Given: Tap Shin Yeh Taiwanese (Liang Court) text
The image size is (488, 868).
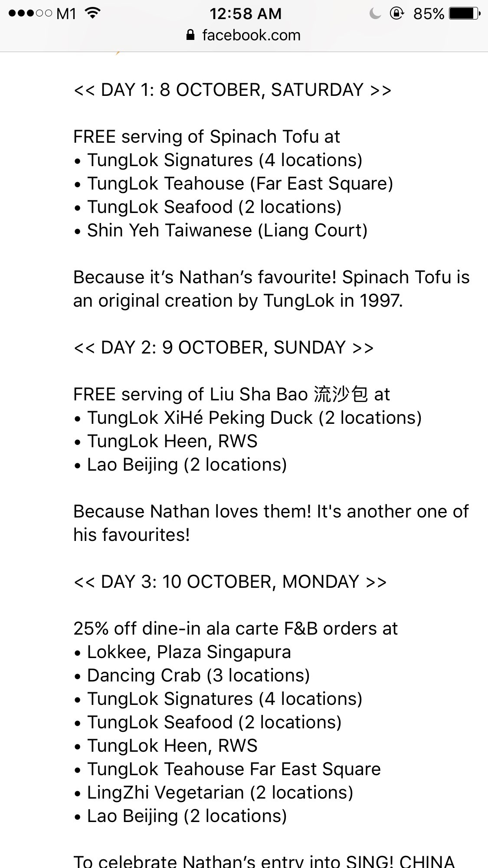Looking at the screenshot, I should 227,230.
